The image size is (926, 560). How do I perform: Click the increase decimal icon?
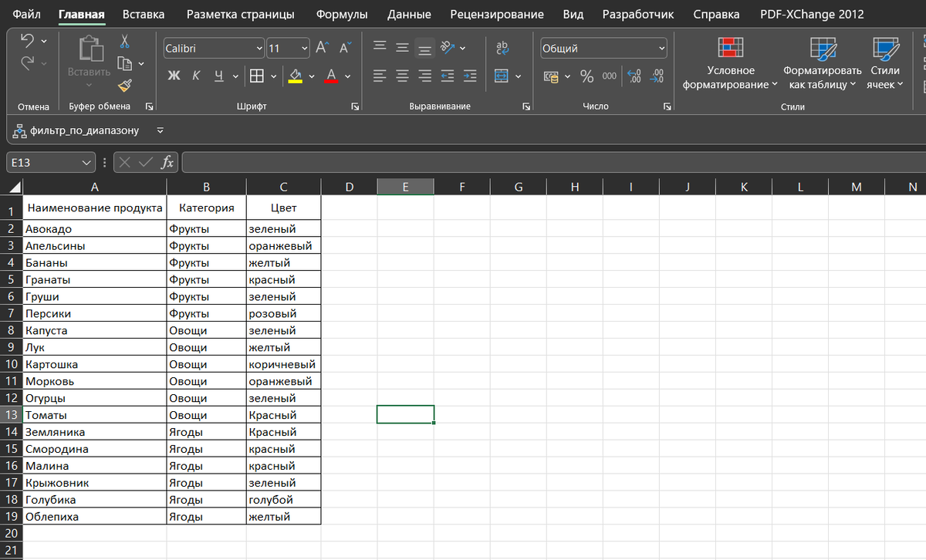click(x=634, y=76)
